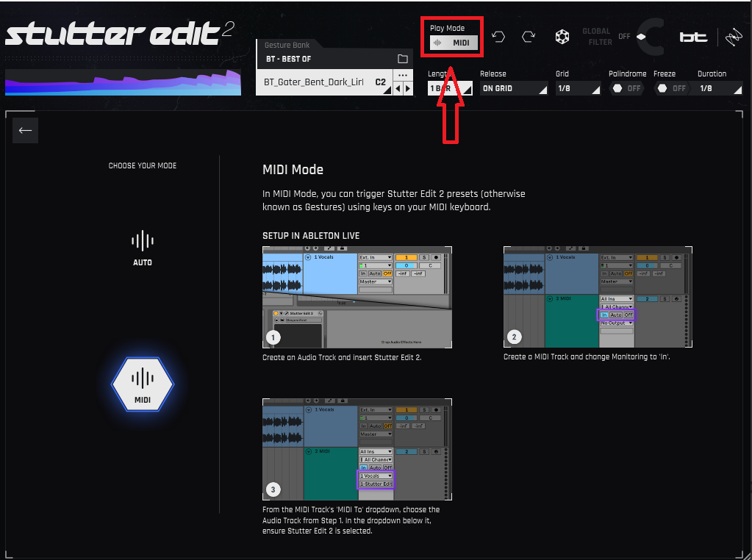Redo the last change

pyautogui.click(x=529, y=37)
